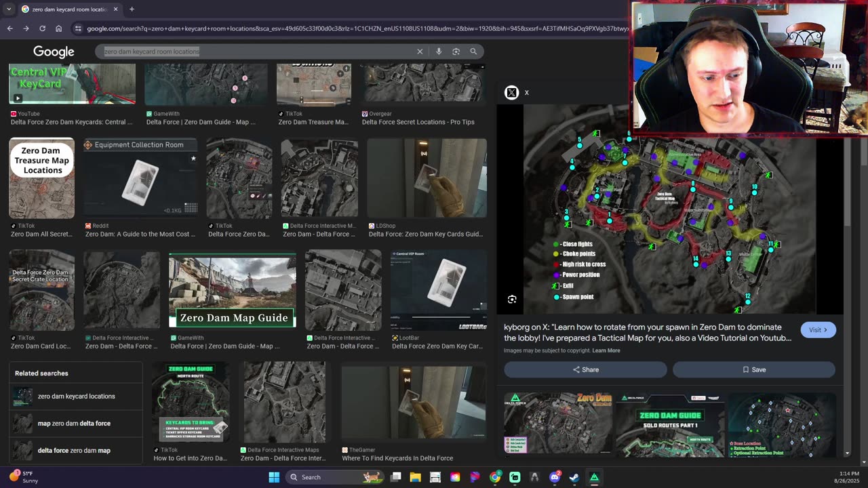Select related search delta force zero dam map
The height and width of the screenshot is (488, 868).
(77, 451)
